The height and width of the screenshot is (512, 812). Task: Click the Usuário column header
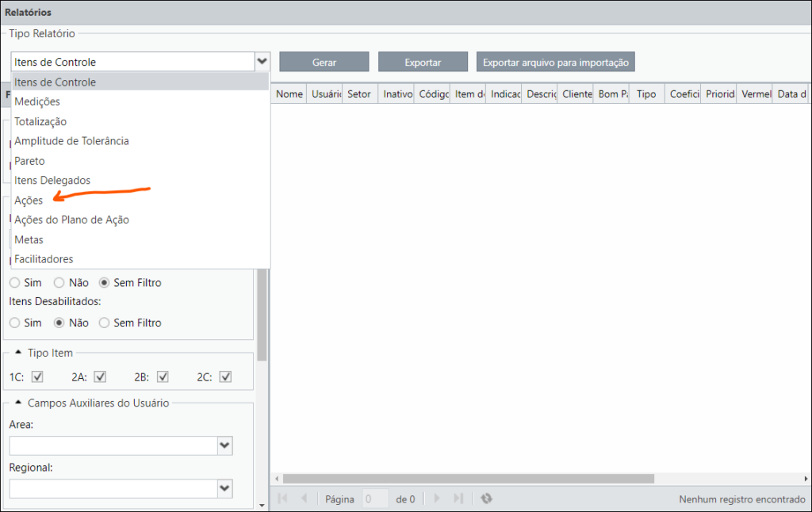coord(324,94)
